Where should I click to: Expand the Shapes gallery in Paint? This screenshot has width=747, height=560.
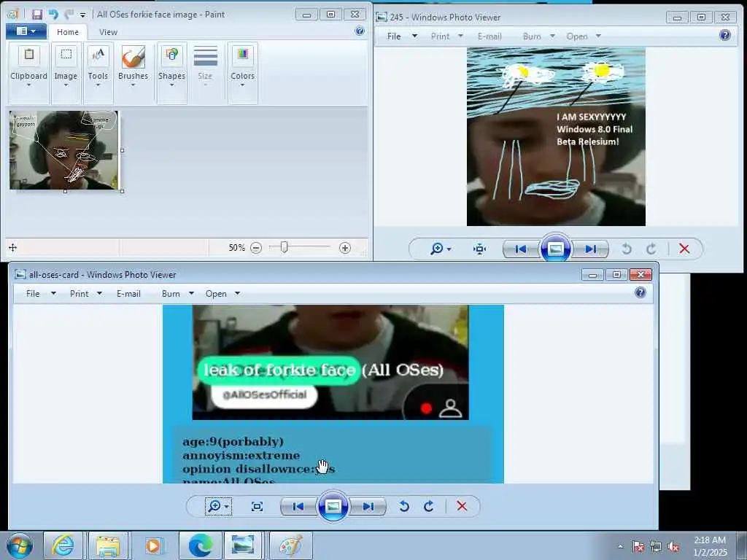tap(171, 72)
